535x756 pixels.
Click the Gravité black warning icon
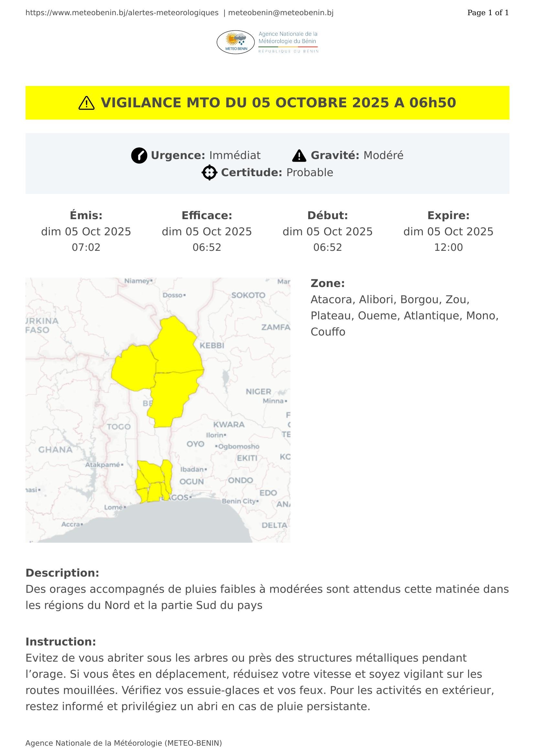[299, 155]
